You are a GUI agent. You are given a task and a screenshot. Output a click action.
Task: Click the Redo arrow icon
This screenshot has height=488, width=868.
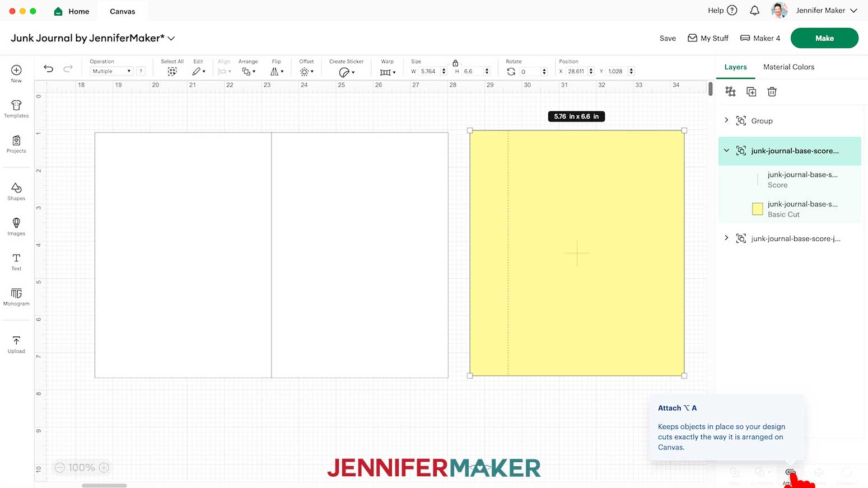pyautogui.click(x=68, y=69)
